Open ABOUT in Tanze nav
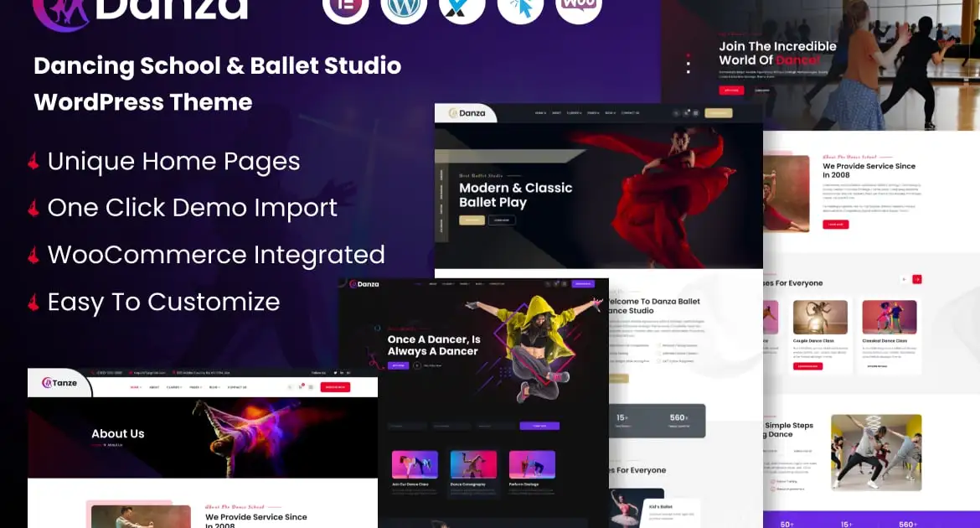The height and width of the screenshot is (528, 980). 154,387
